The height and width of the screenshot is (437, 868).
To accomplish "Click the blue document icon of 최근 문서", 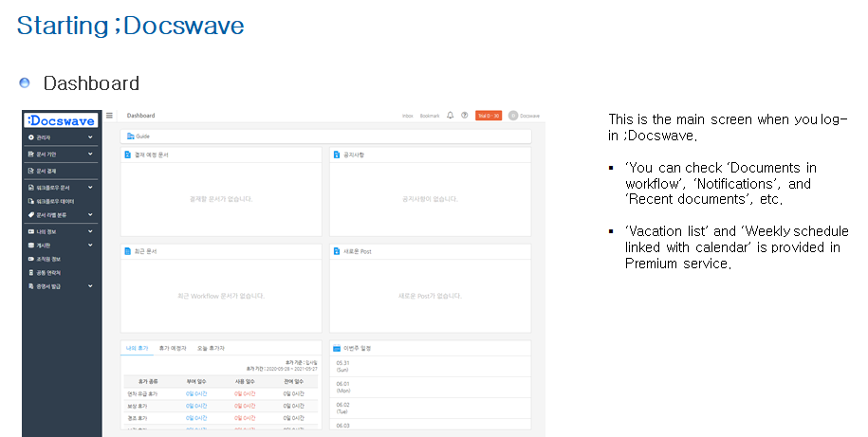I will point(128,251).
